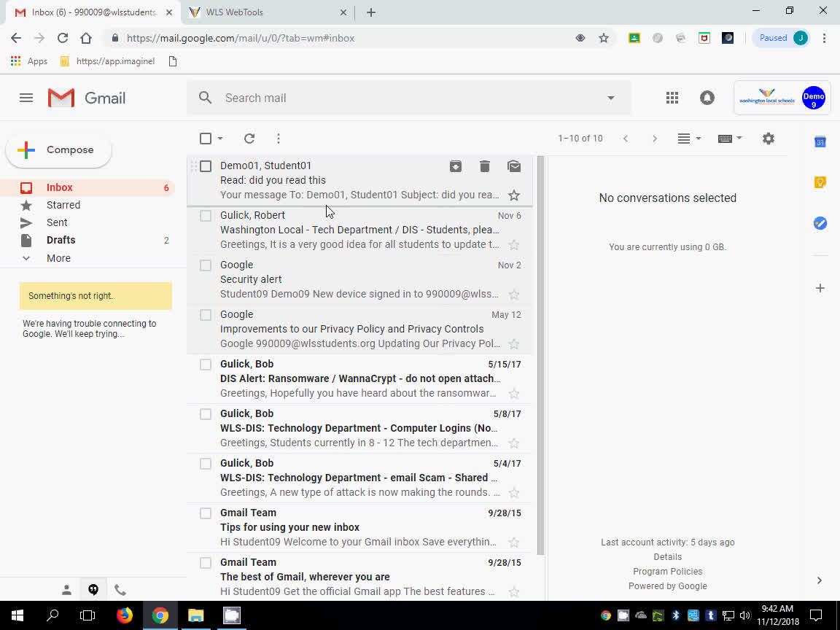840x630 pixels.
Task: Open the search options dropdown
Action: click(x=611, y=97)
